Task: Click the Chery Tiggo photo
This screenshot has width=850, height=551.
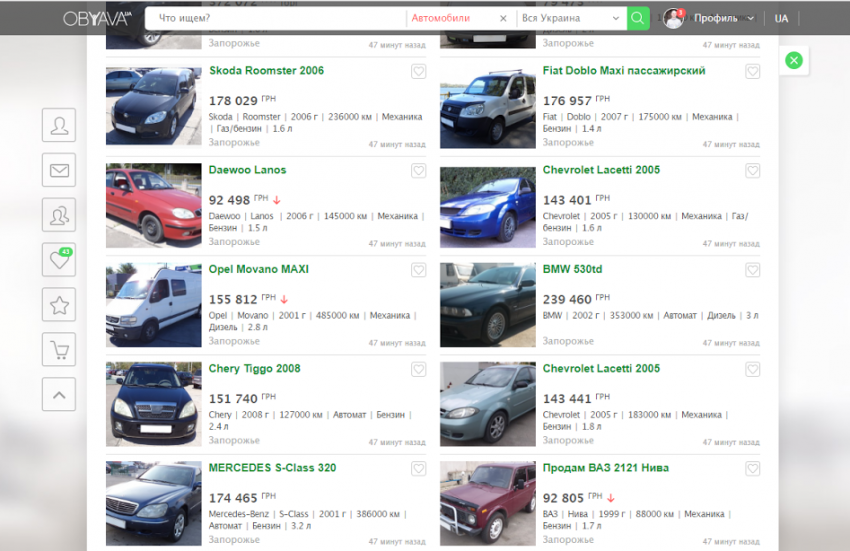Action: pyautogui.click(x=153, y=404)
